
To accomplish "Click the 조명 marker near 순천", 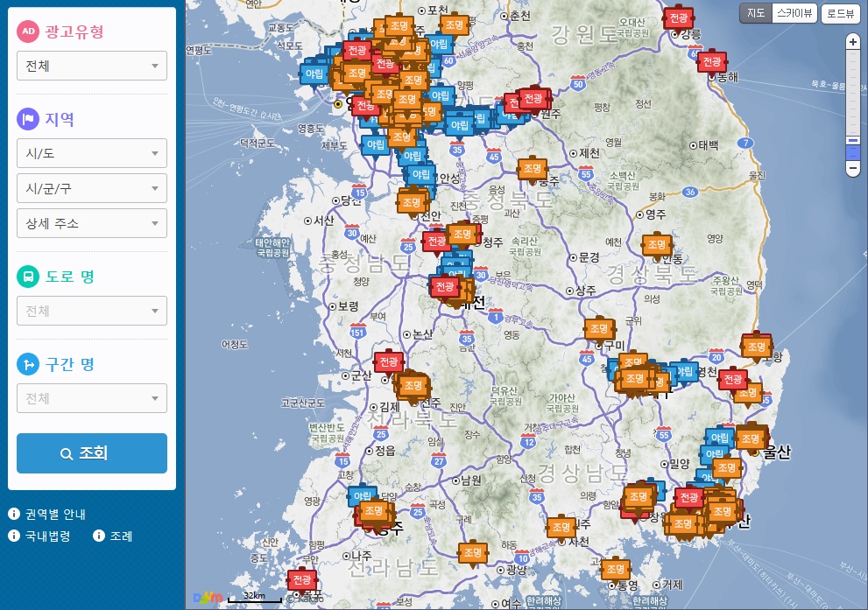I will coord(472,552).
